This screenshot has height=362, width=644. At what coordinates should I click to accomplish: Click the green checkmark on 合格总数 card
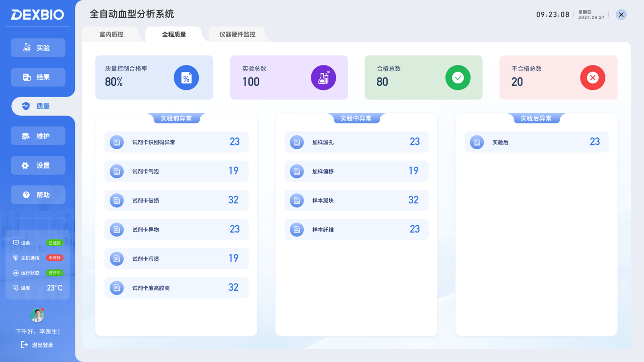pos(457,77)
